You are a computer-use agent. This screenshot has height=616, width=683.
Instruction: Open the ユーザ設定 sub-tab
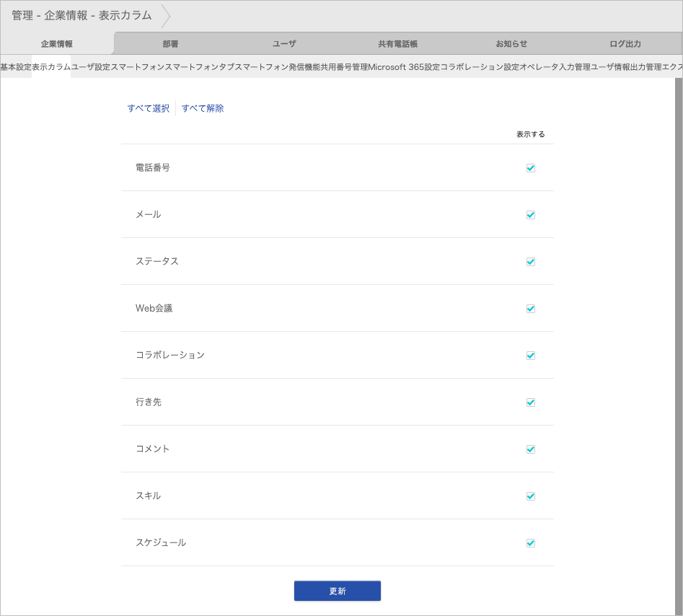[91, 66]
